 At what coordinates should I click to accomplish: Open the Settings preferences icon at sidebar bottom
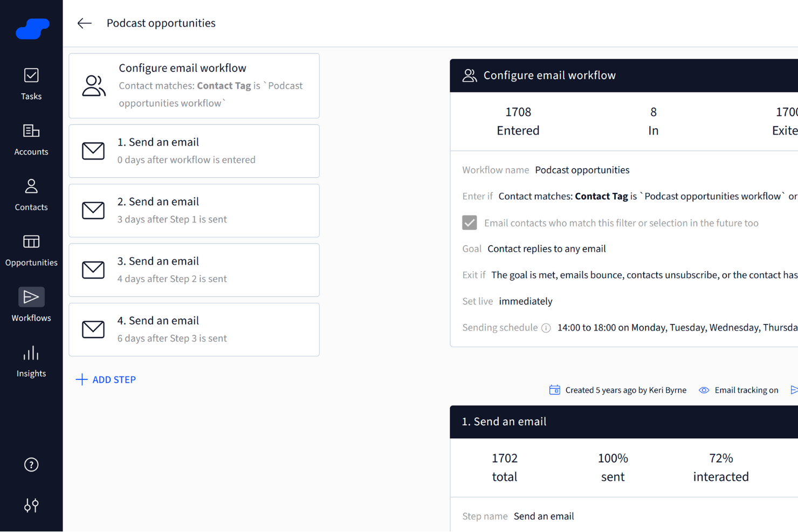click(31, 505)
